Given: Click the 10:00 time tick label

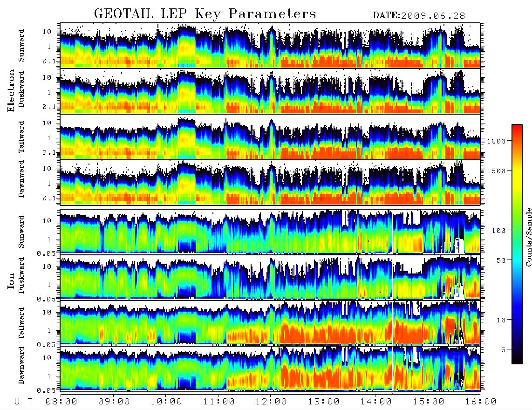Looking at the screenshot, I should click(166, 402).
